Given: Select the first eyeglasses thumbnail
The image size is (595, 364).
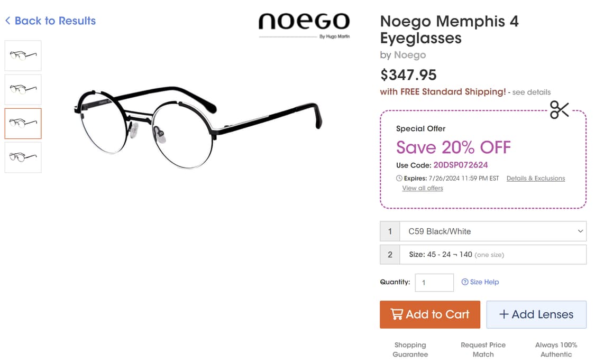Looking at the screenshot, I should 23,55.
